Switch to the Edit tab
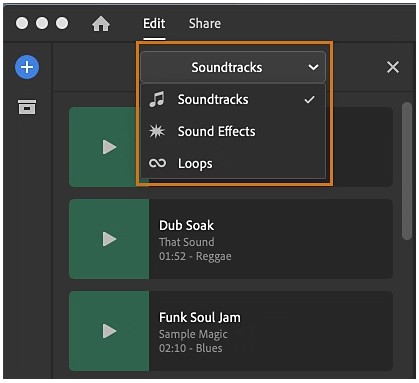419x383 pixels. [154, 24]
